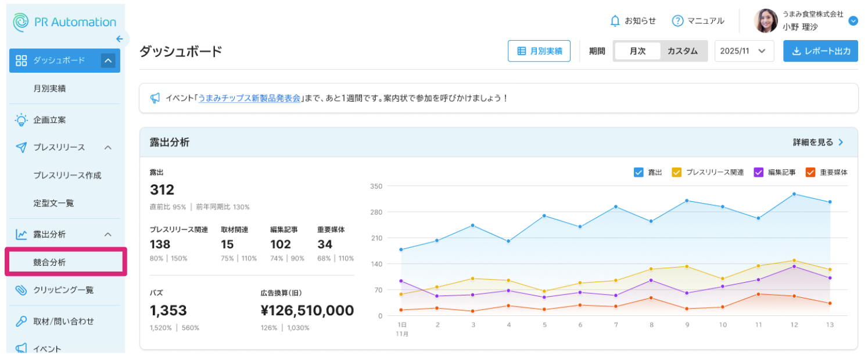Open the 2025/11 month dropdown

[x=744, y=51]
